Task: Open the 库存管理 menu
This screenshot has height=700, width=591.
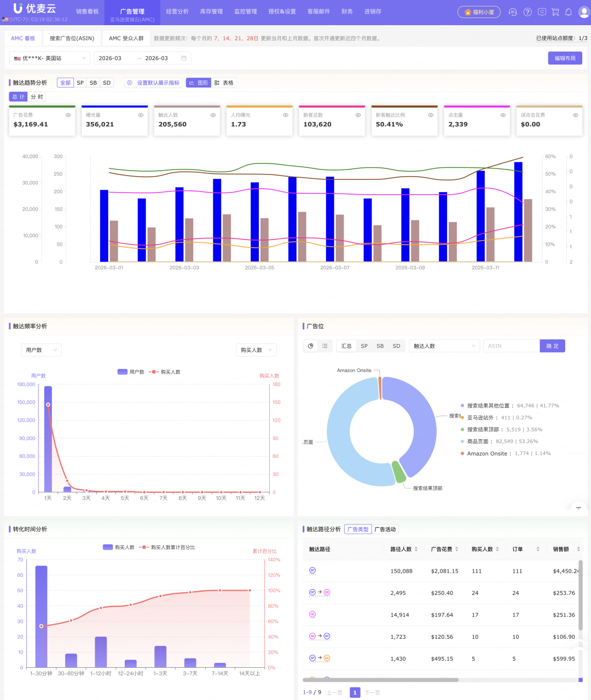Action: click(211, 11)
